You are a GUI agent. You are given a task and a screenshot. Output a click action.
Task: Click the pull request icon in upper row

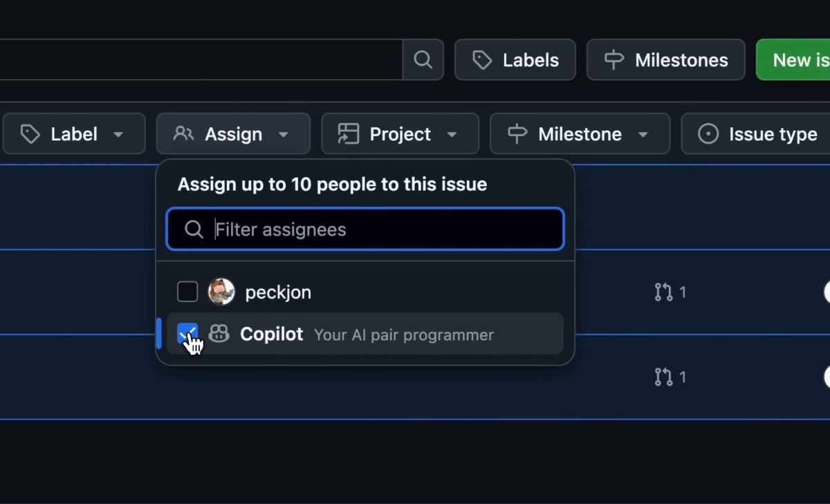click(663, 292)
